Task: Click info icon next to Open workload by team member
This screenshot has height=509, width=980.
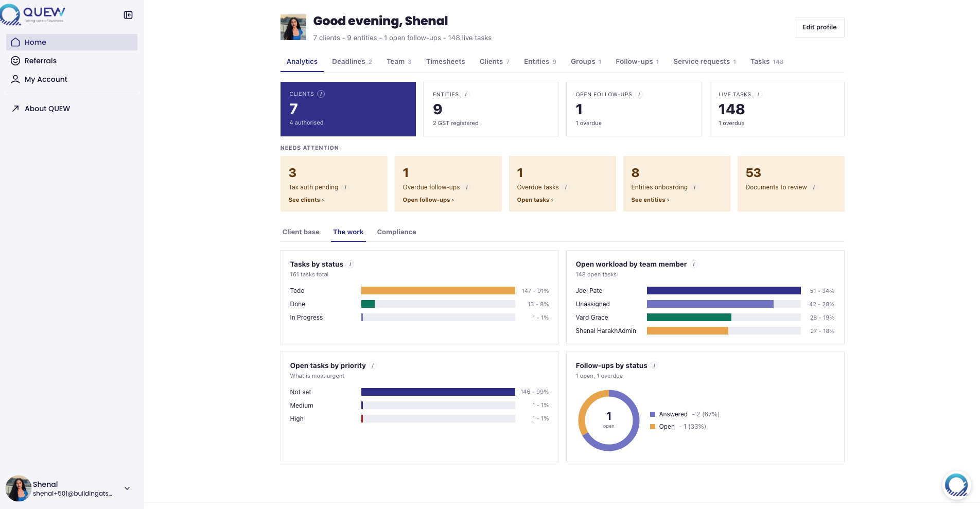Action: coord(694,265)
